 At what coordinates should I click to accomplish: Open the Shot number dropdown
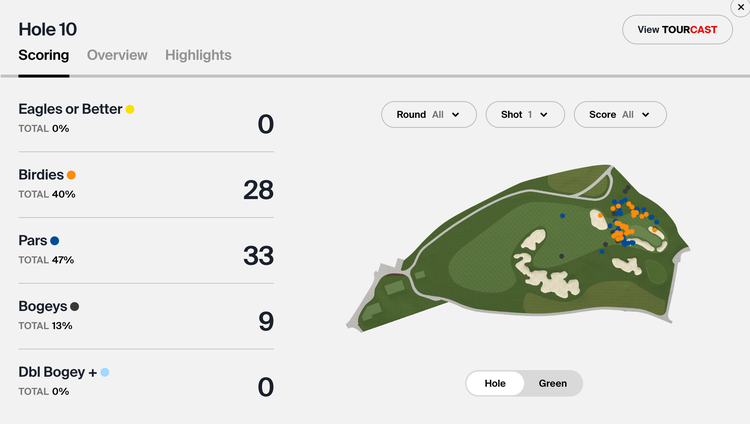(524, 115)
